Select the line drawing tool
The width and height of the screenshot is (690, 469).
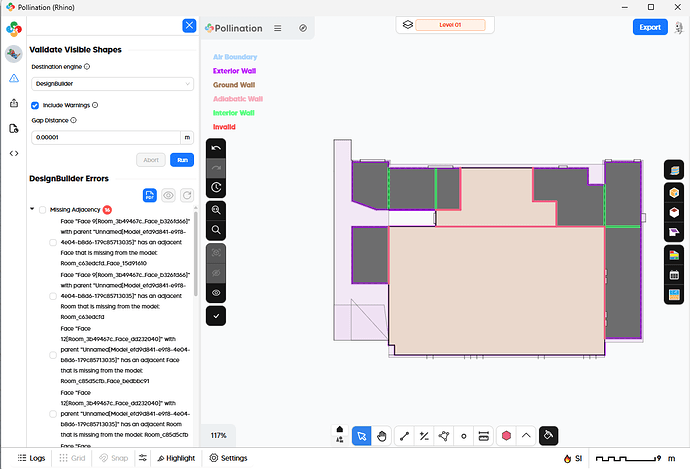(x=404, y=436)
